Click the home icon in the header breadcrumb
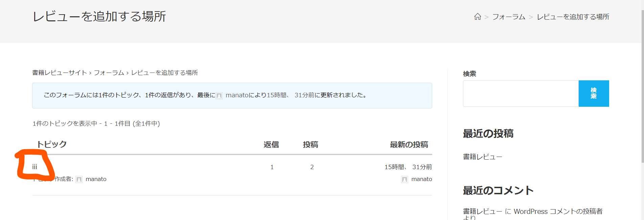The height and width of the screenshot is (220, 644). tap(478, 17)
